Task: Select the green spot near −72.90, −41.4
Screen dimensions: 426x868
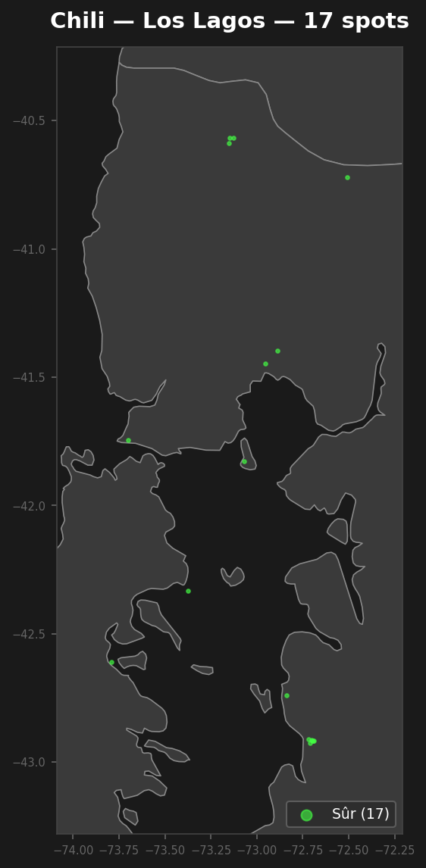Action: point(278,351)
